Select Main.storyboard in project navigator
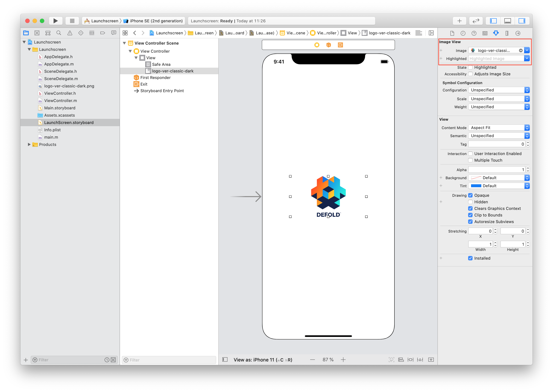 point(60,108)
